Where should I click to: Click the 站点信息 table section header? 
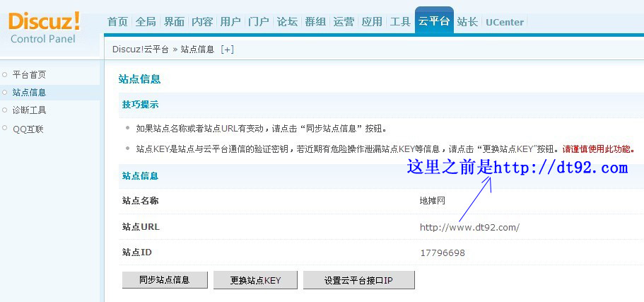(x=141, y=176)
